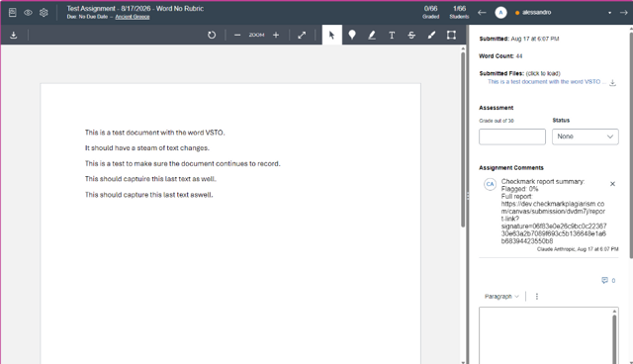This screenshot has height=364, width=633.
Task: Download the submitted file with arrow icon
Action: (612, 83)
